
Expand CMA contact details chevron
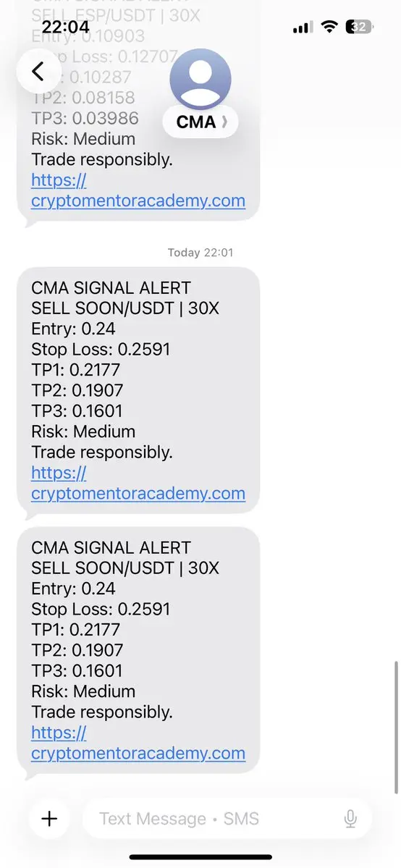click(x=224, y=122)
